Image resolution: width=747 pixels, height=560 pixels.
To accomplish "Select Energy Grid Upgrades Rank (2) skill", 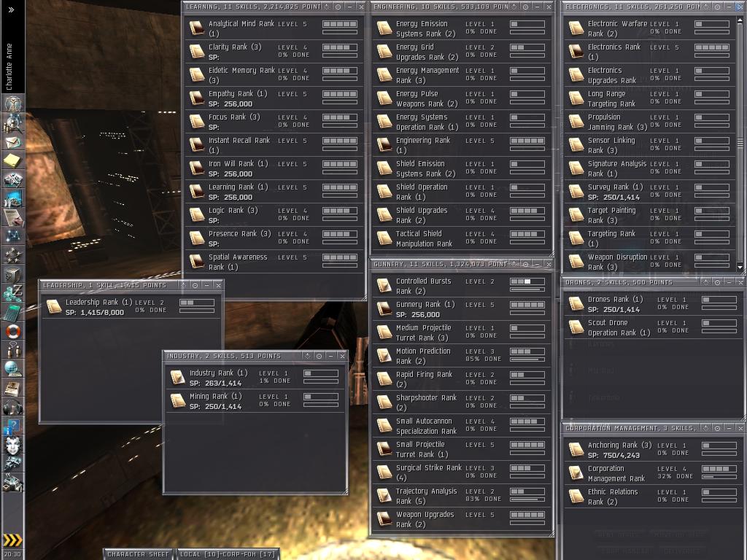I will [461, 52].
